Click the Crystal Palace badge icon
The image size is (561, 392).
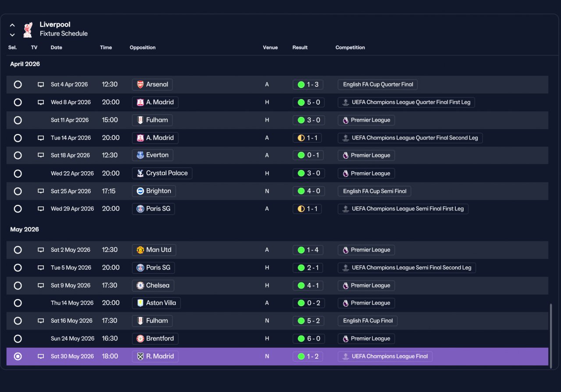coord(140,173)
